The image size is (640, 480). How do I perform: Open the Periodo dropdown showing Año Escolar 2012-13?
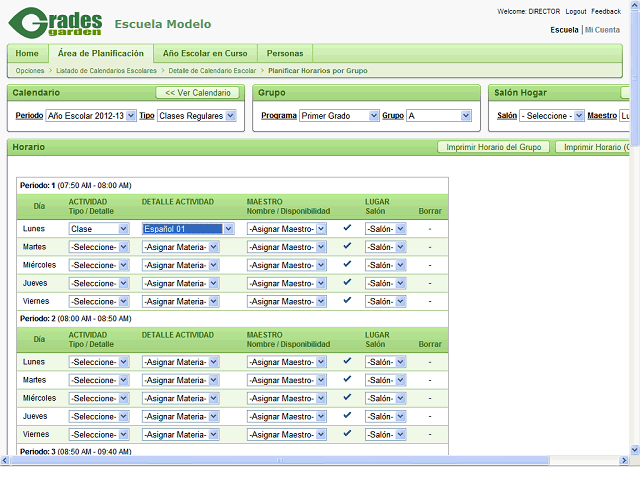tap(91, 116)
